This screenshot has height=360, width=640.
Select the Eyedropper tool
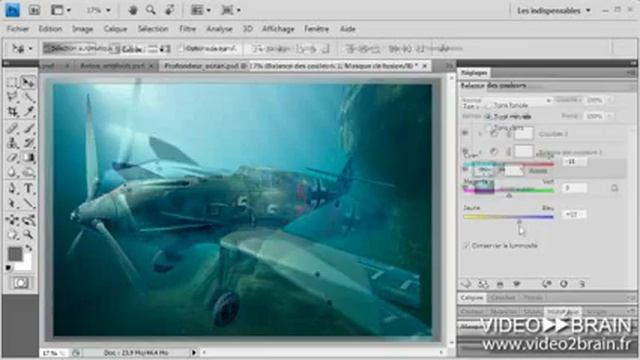pos(28,111)
